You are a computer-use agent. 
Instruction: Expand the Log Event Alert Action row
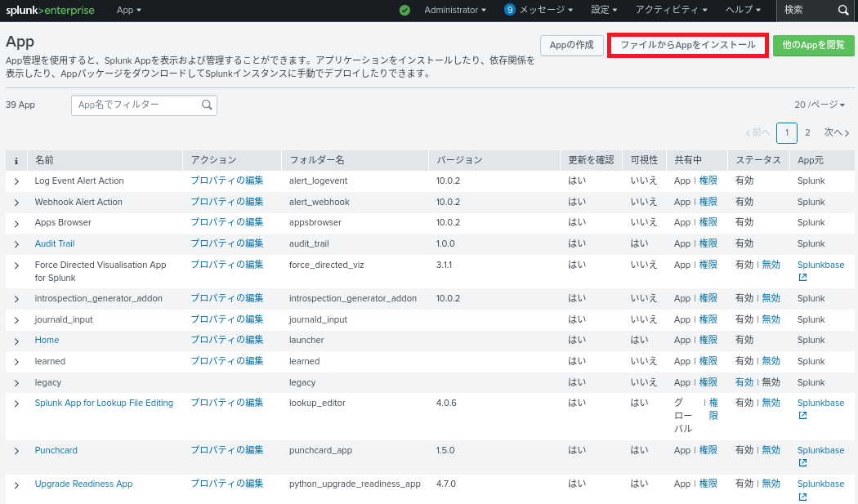(16, 181)
